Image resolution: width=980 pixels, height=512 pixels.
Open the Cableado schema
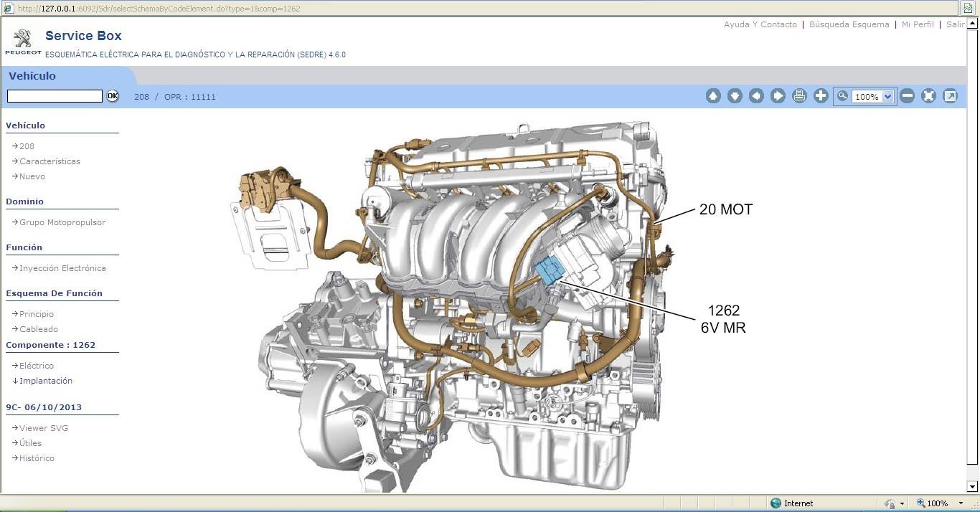pyautogui.click(x=39, y=329)
